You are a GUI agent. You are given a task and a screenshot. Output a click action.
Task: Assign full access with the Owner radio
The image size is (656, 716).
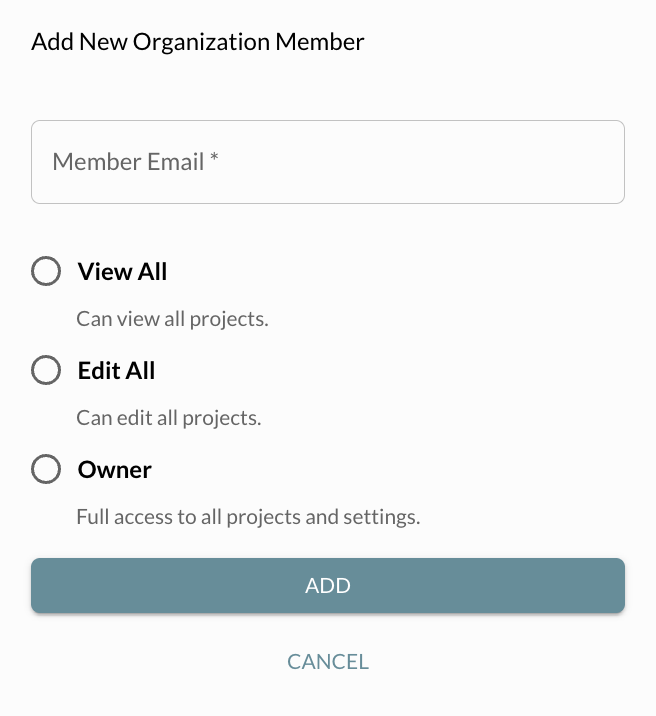[x=46, y=469]
